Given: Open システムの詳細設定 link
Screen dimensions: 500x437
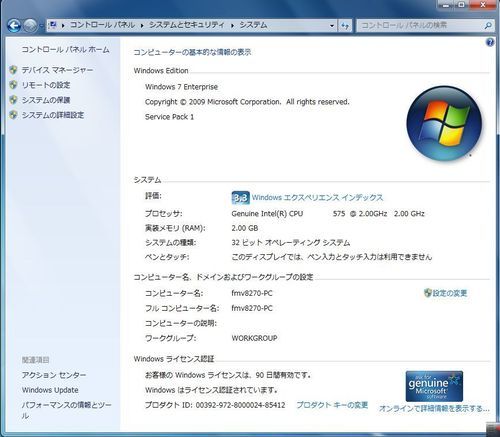Looking at the screenshot, I should coord(53,115).
